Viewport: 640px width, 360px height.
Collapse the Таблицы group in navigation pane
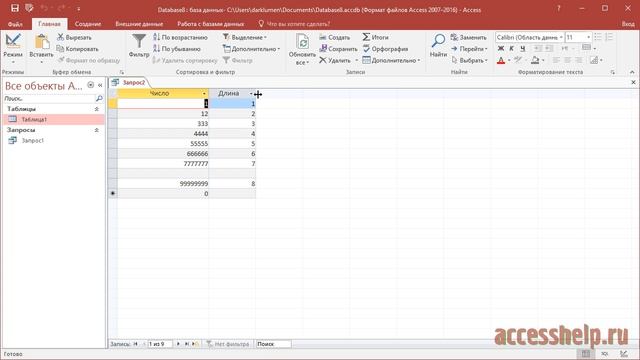coord(97,109)
